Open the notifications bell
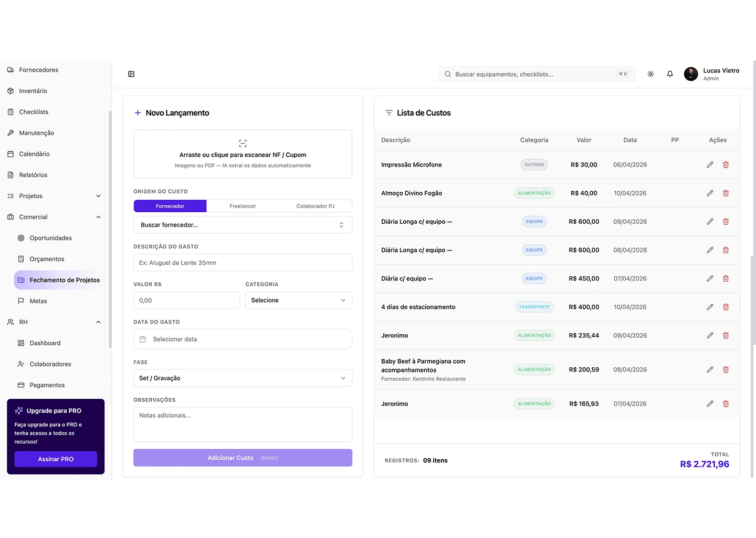756x538 pixels. pyautogui.click(x=670, y=74)
